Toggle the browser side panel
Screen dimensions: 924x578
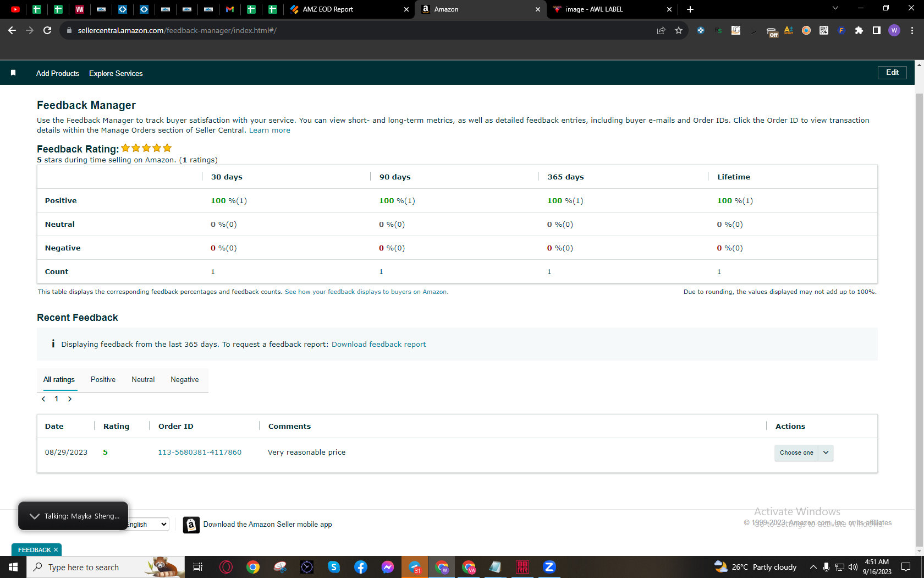pyautogui.click(x=877, y=30)
